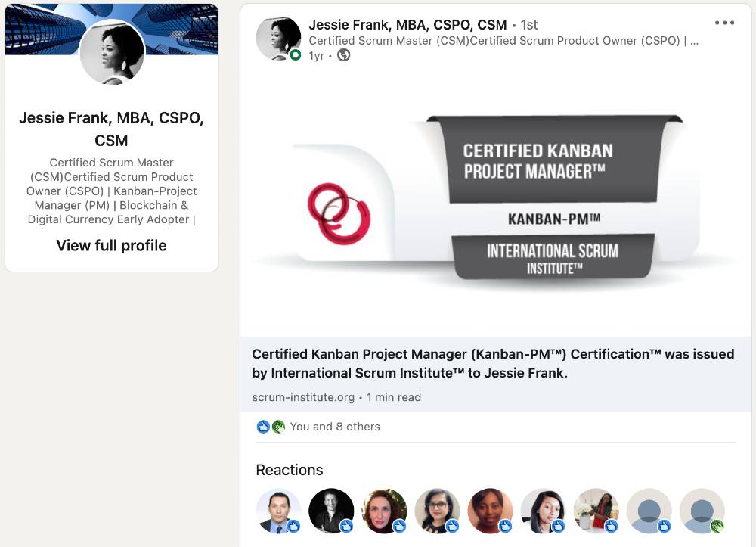
Task: Open the post's three-dot options menu
Action: [x=724, y=23]
